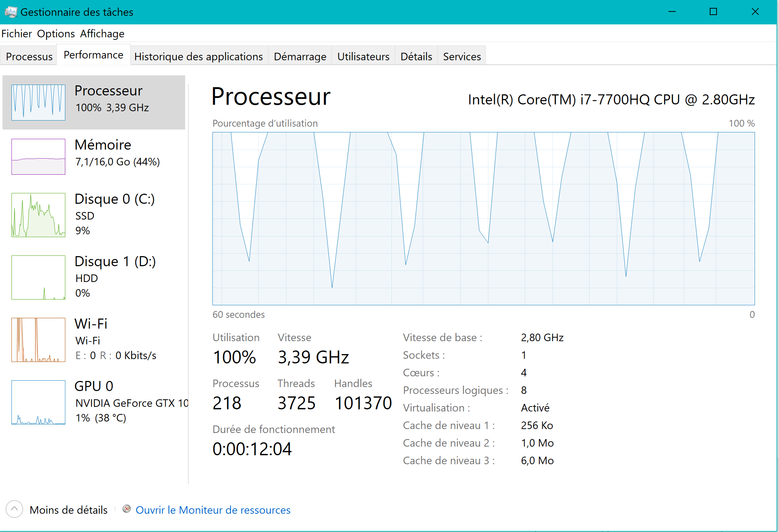
Task: Click the Moins de détails label
Action: 69,510
